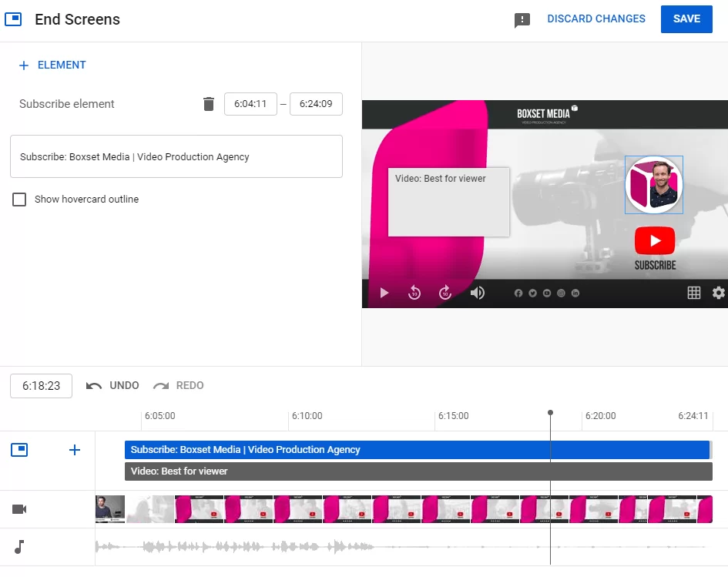
Task: Delete the Subscribe element with the trash icon
Action: pyautogui.click(x=208, y=104)
